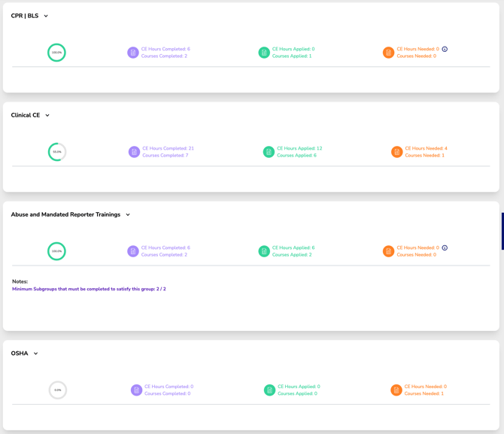Expand the OSHA section chevron
The image size is (504, 434).
(35, 354)
